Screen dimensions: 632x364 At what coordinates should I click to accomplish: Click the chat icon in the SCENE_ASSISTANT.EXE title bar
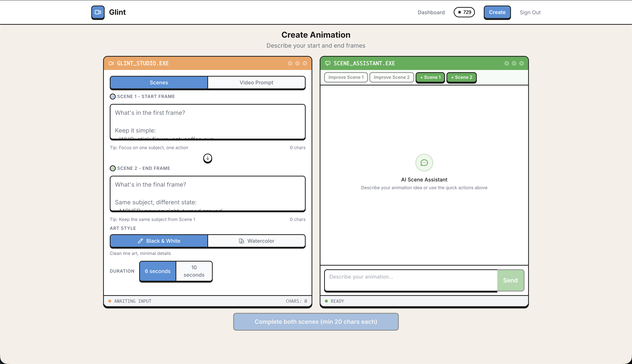coord(328,63)
